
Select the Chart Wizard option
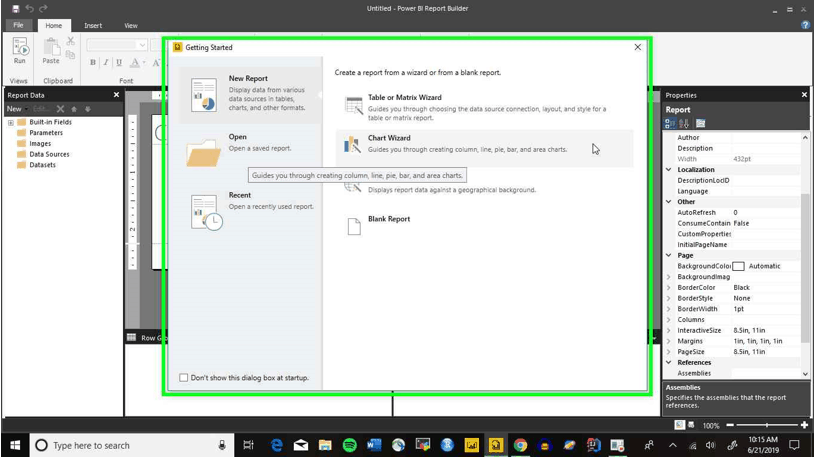pos(484,148)
